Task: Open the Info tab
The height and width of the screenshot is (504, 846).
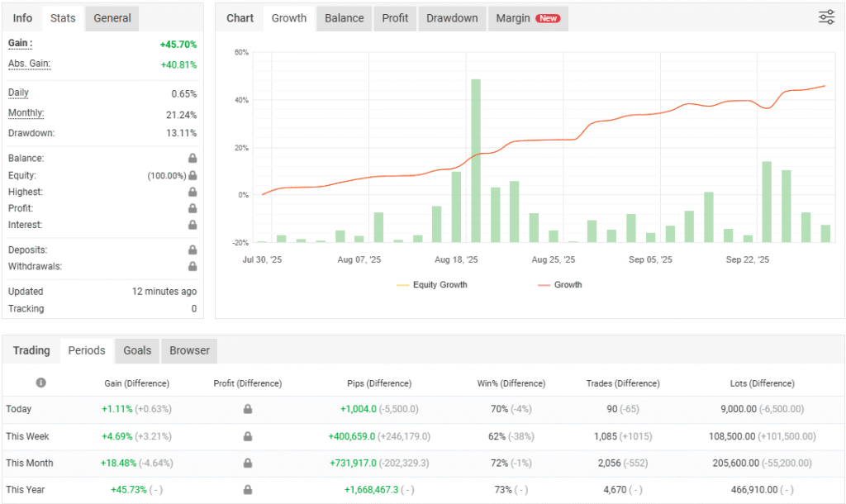Action: tap(23, 18)
